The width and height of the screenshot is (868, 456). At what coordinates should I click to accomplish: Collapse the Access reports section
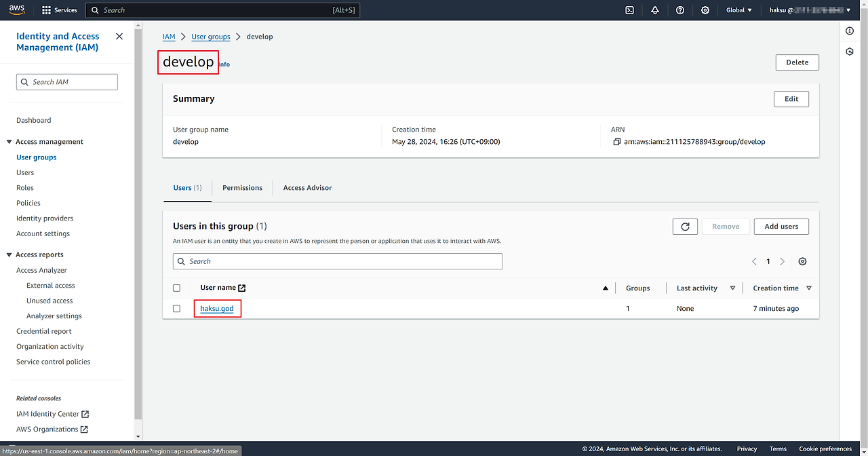point(9,255)
